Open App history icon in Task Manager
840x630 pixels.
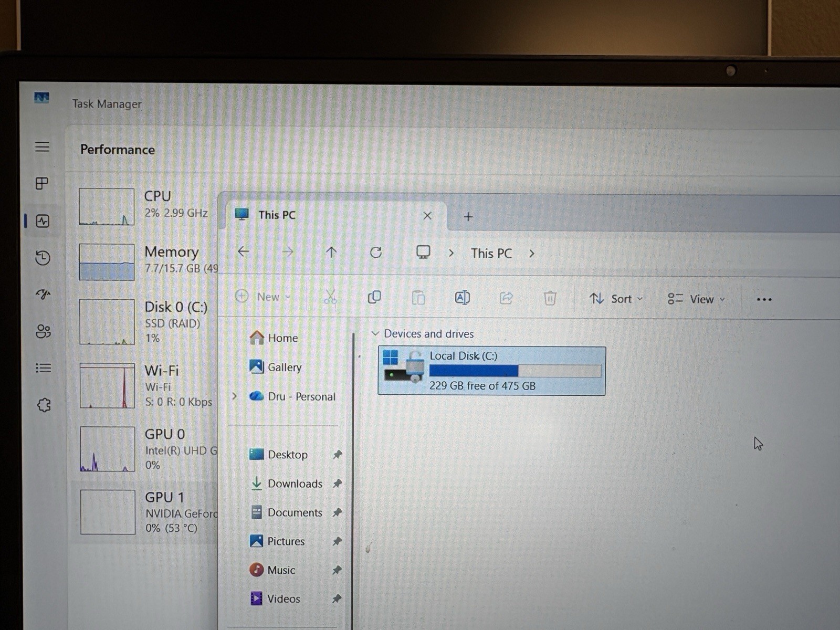tap(43, 258)
